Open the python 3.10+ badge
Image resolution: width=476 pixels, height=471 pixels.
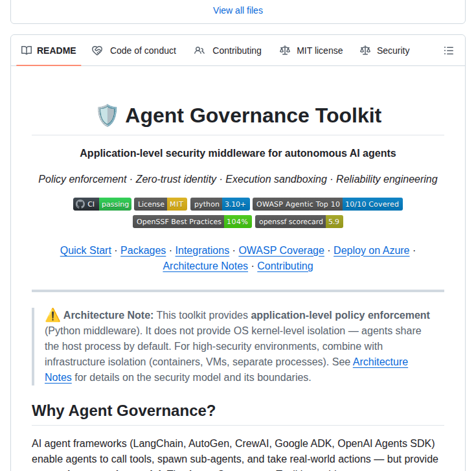[x=220, y=204]
